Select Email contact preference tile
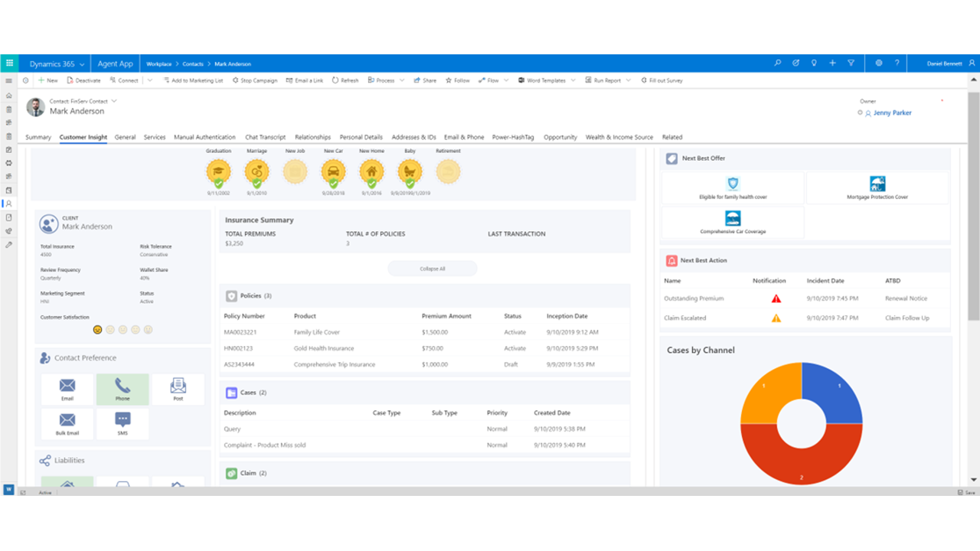This screenshot has width=980, height=551. 67,390
